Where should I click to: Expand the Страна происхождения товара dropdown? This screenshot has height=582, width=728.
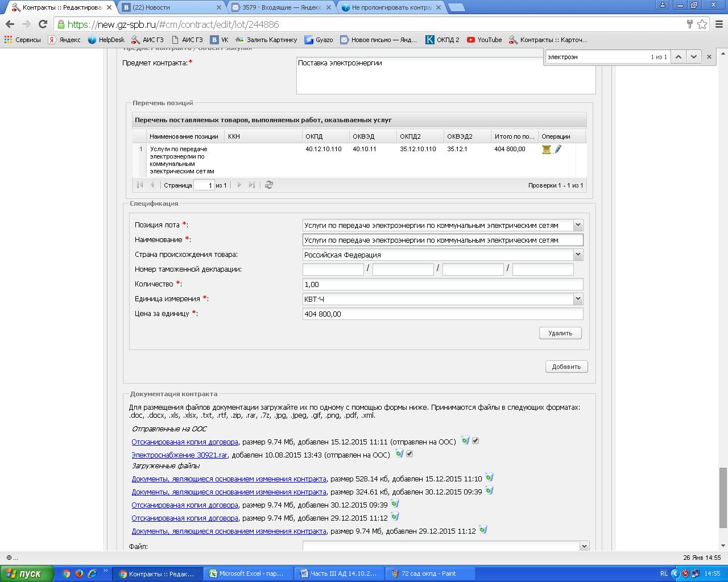coord(578,255)
